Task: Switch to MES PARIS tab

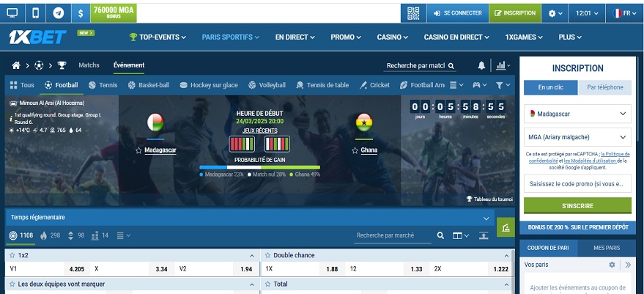Action: (x=607, y=248)
